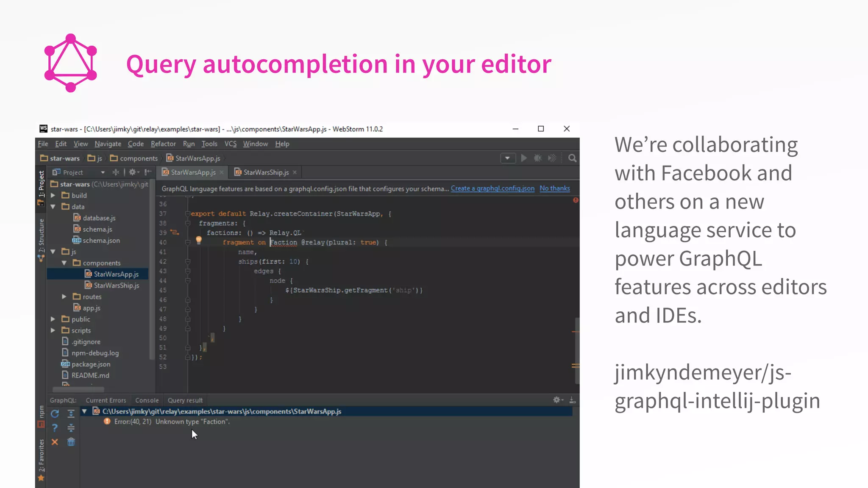Expand the public folder
The height and width of the screenshot is (488, 868).
click(53, 319)
